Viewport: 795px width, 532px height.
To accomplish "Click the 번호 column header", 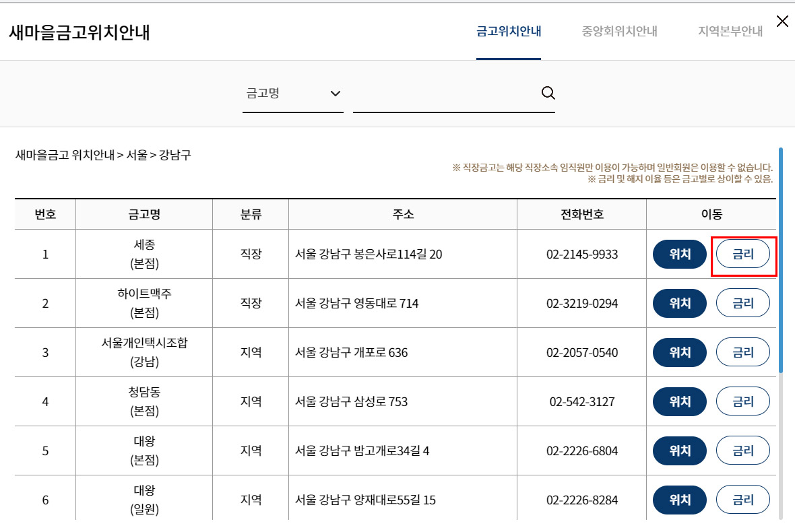I will 45,214.
